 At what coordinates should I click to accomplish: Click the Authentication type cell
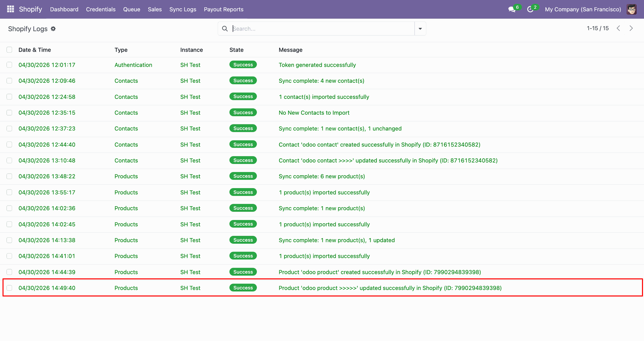coord(133,65)
